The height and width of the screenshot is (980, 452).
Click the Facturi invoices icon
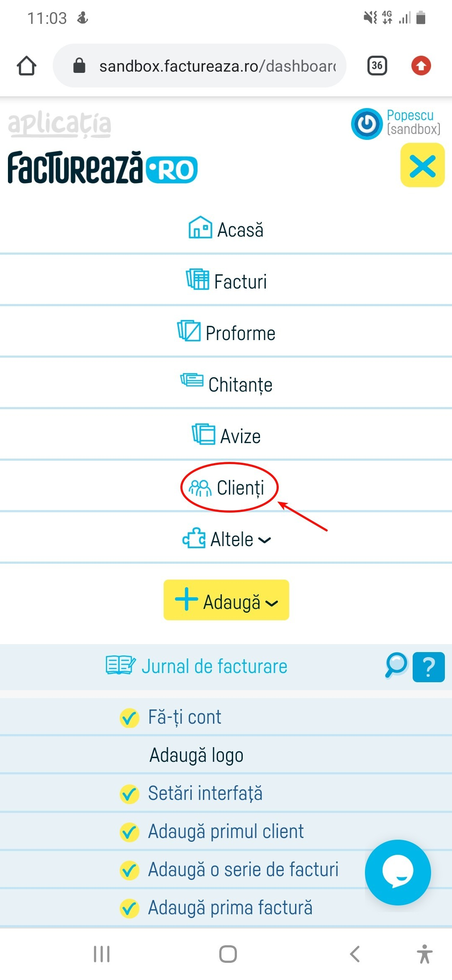click(197, 280)
